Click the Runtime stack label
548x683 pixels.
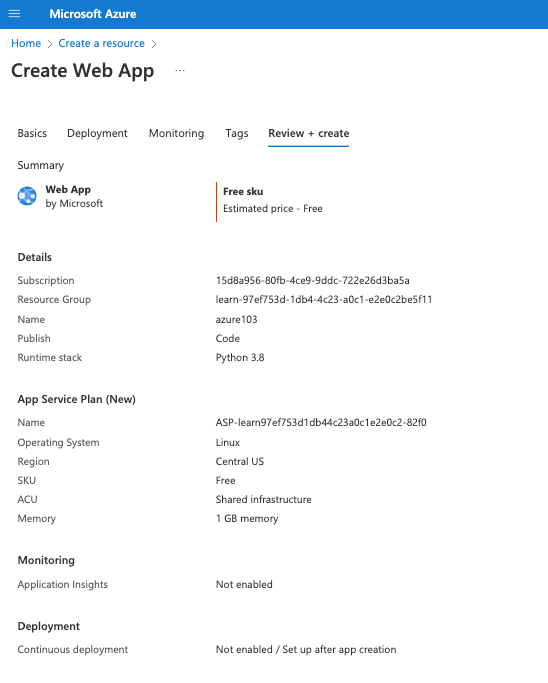point(50,358)
